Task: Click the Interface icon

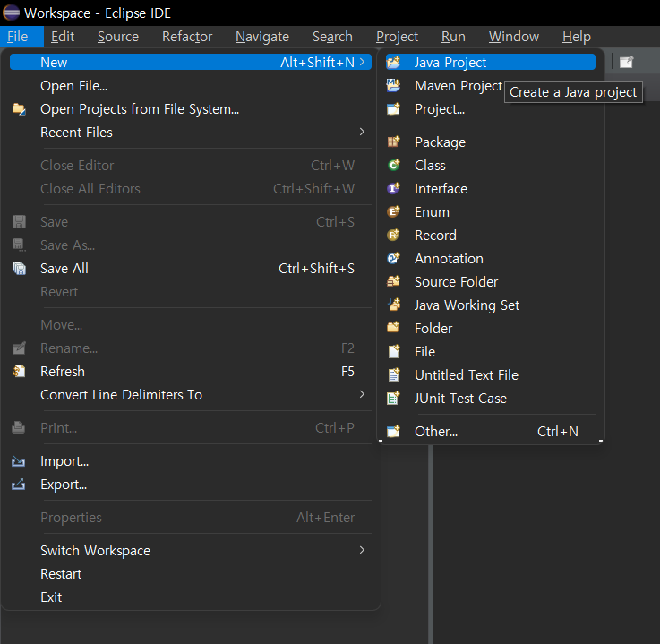Action: (393, 189)
